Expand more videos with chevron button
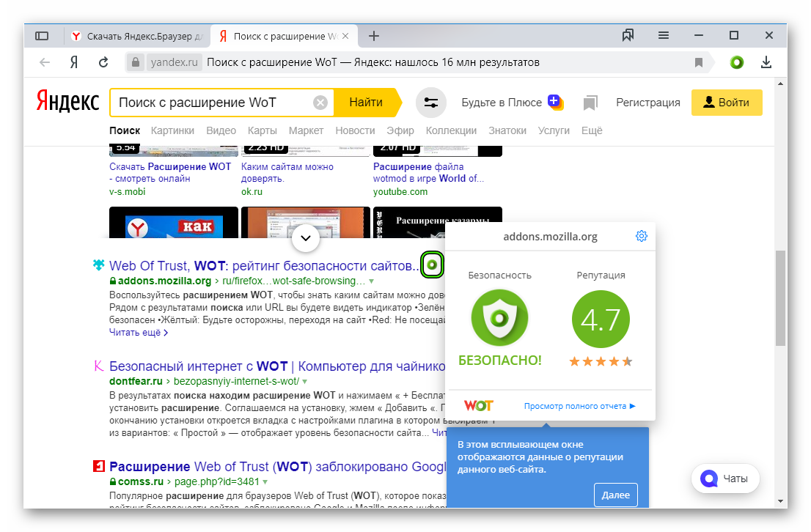This screenshot has width=811, height=532. [306, 238]
